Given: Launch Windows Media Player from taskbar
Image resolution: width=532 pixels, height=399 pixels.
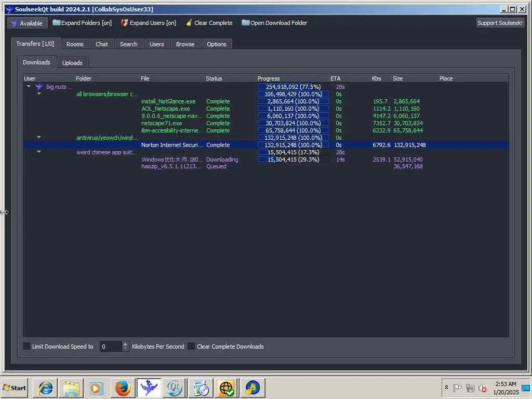Looking at the screenshot, I should [x=97, y=388].
